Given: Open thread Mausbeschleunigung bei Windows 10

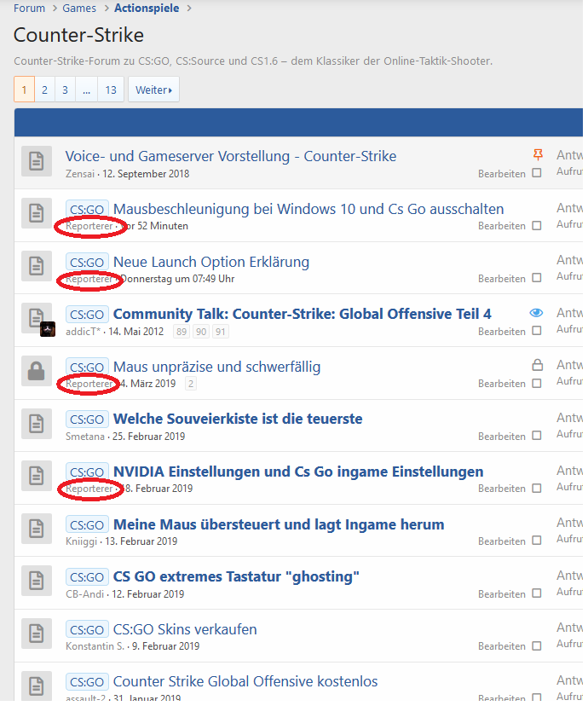Looking at the screenshot, I should 308,209.
